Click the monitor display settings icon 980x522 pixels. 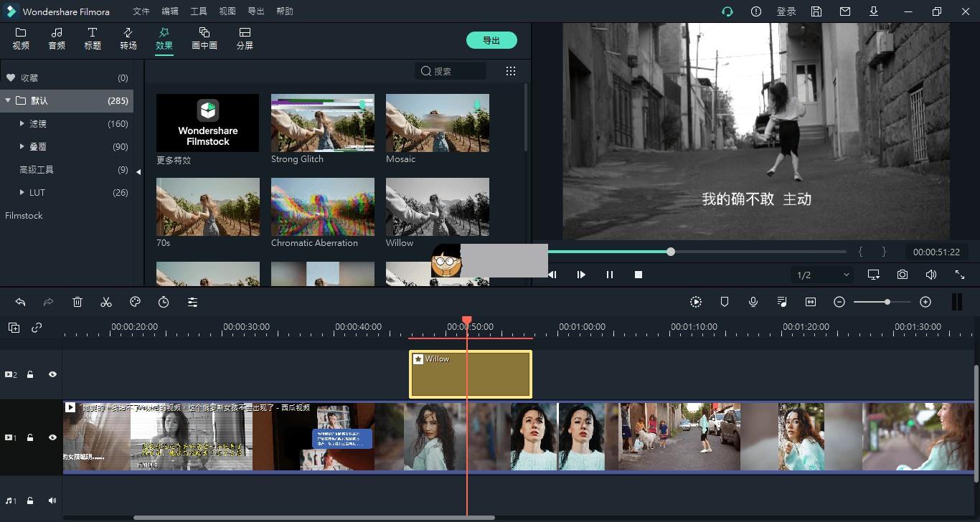pyautogui.click(x=874, y=275)
